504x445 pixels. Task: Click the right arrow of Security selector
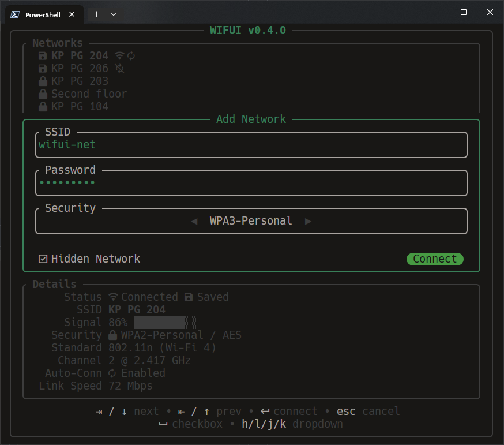(308, 222)
